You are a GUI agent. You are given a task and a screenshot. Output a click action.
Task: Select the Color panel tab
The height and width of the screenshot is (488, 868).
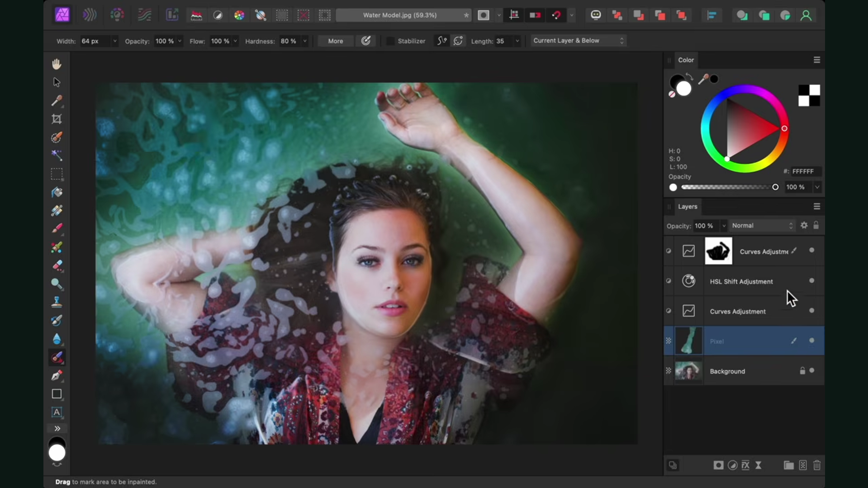pyautogui.click(x=686, y=60)
